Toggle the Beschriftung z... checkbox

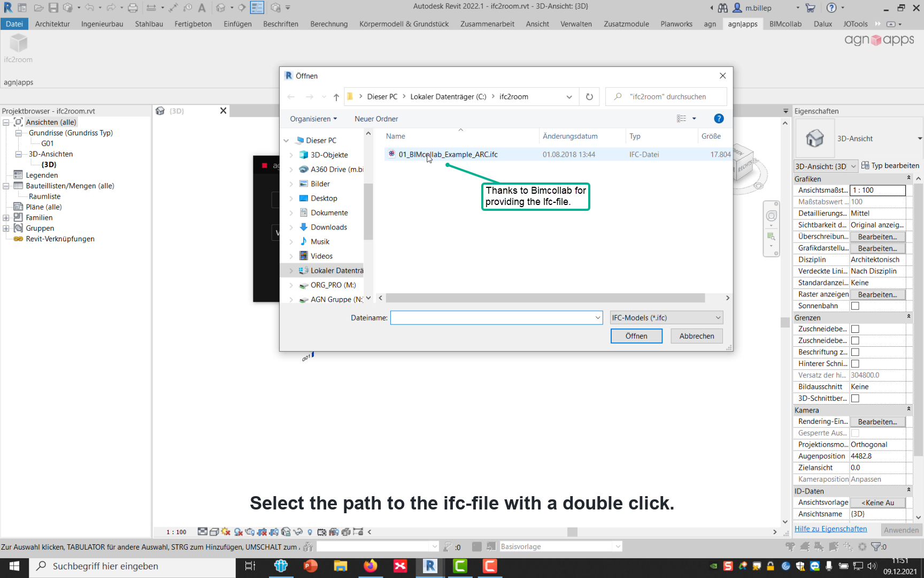click(x=855, y=352)
